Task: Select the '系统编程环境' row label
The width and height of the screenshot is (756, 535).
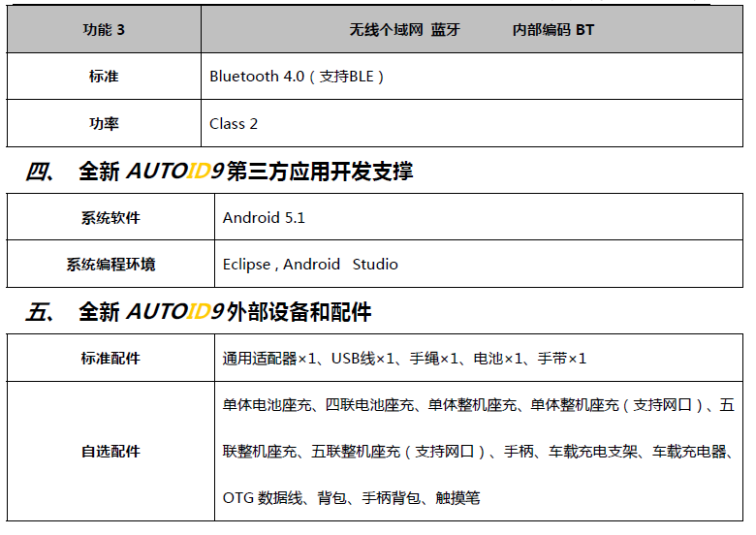Action: tap(110, 265)
